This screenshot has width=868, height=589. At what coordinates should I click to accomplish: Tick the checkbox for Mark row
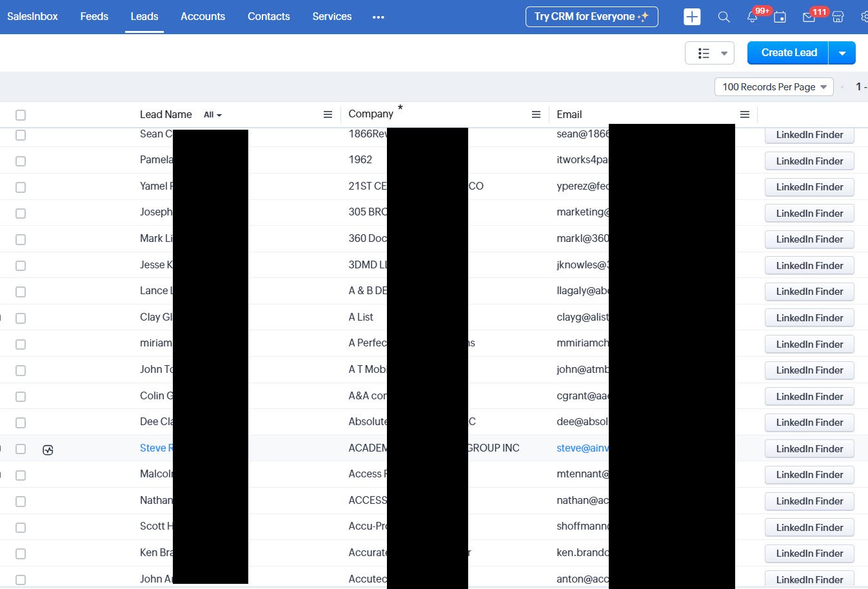tap(21, 239)
